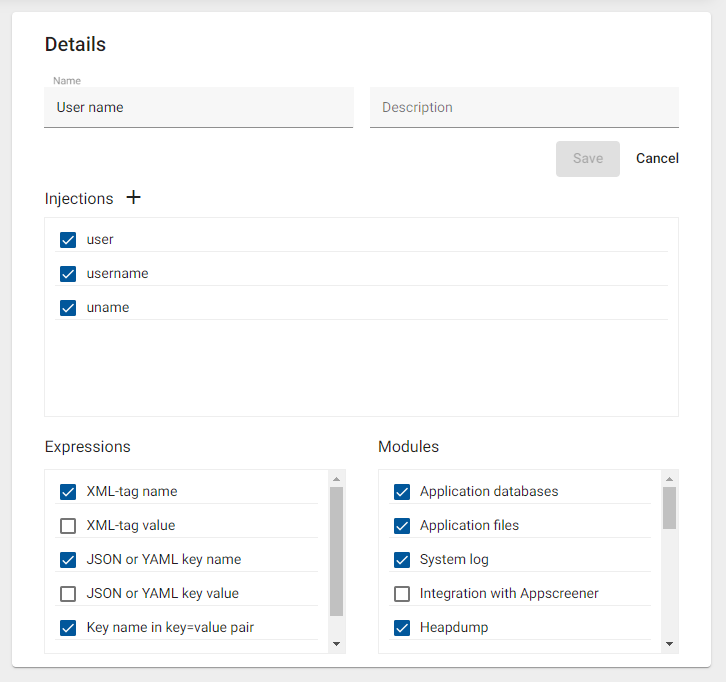Toggle the Heapdump module checkbox

(402, 628)
